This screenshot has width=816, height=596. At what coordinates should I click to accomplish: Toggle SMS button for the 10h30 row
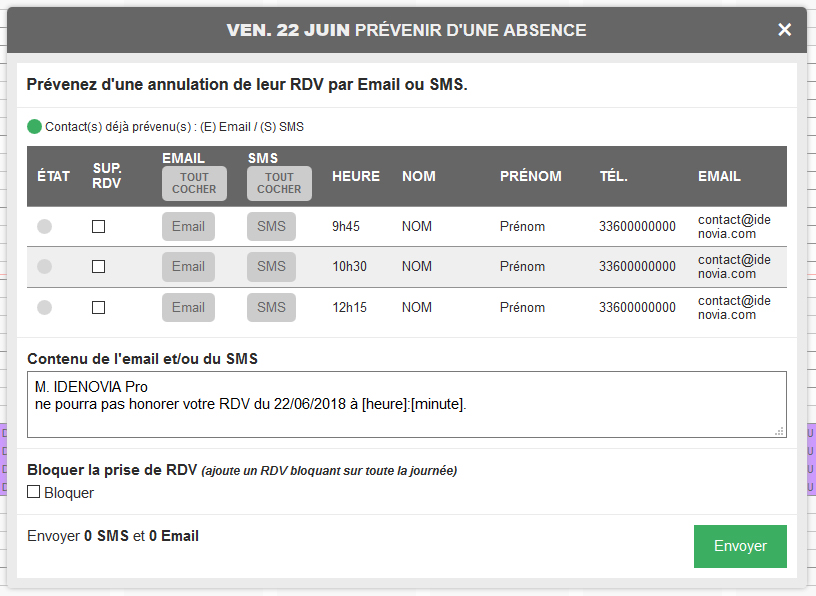pos(271,267)
